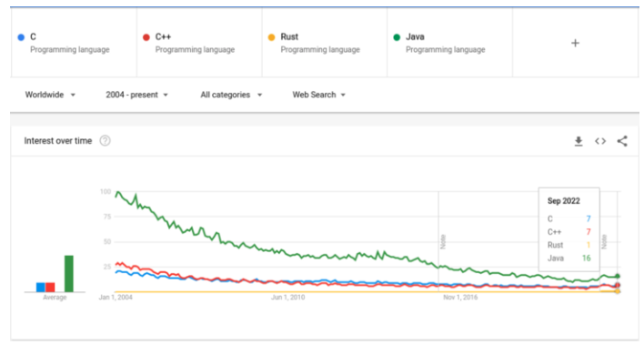This screenshot has width=644, height=345.
Task: Expand the Worldwide region dropdown
Action: 50,95
